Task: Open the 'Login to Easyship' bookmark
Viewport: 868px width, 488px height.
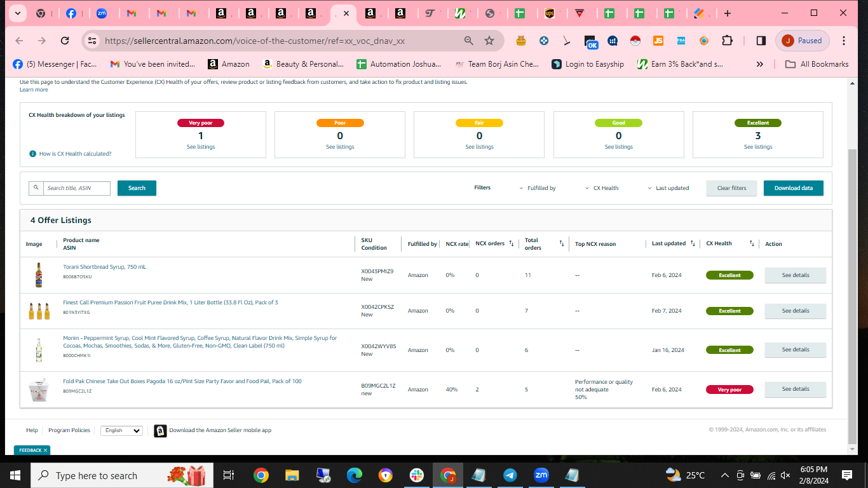Action: 588,64
